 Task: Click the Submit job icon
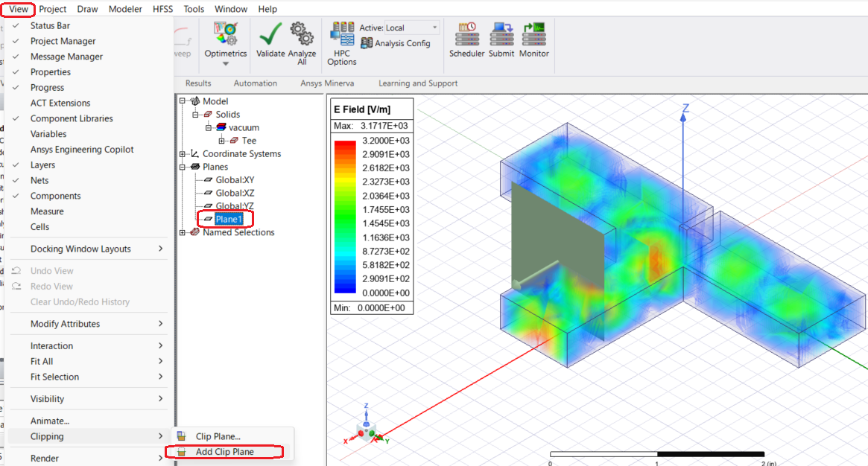tap(501, 34)
